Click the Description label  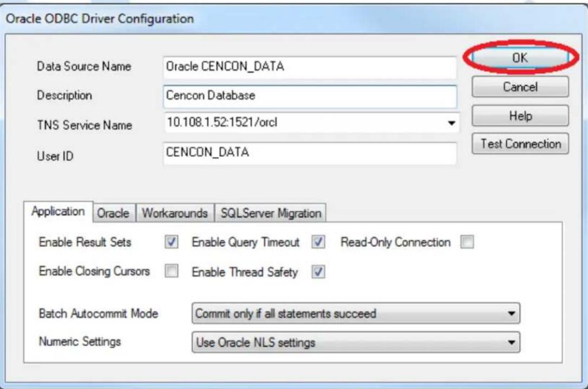pyautogui.click(x=64, y=95)
